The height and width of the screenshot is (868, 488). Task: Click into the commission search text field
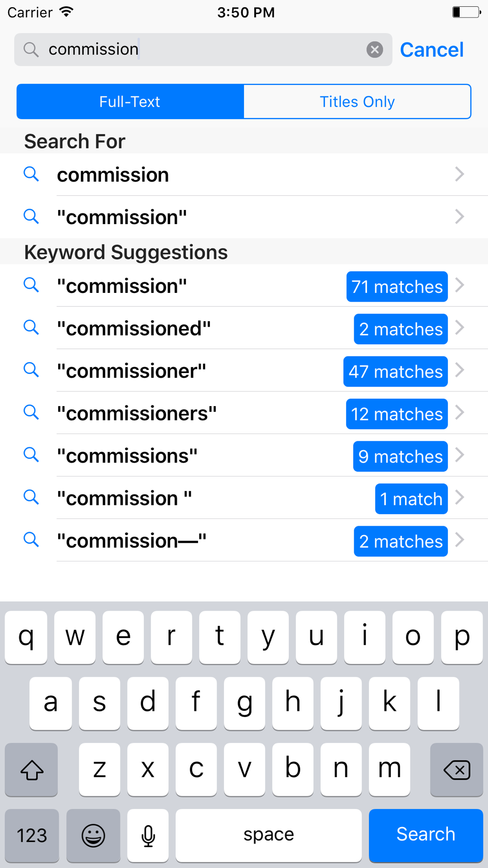tap(203, 49)
